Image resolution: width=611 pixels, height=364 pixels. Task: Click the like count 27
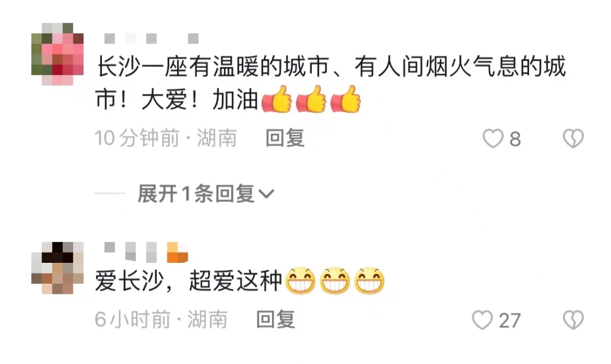pos(510,321)
